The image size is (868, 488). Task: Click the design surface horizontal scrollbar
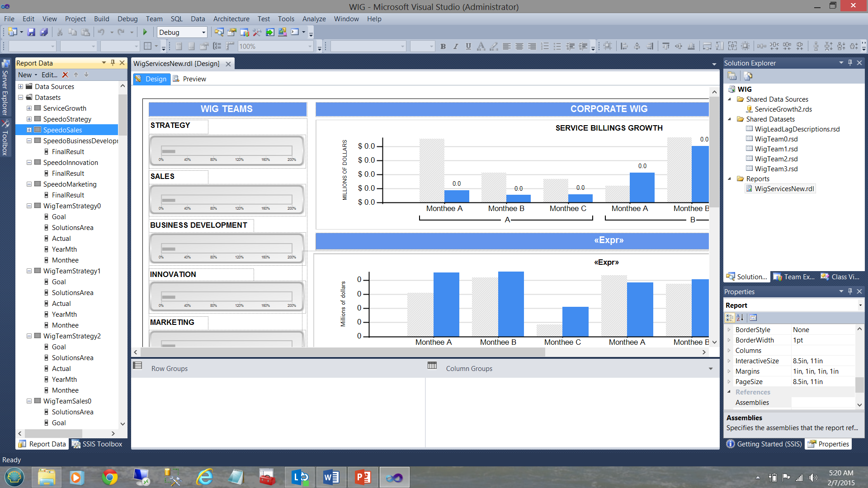click(344, 352)
